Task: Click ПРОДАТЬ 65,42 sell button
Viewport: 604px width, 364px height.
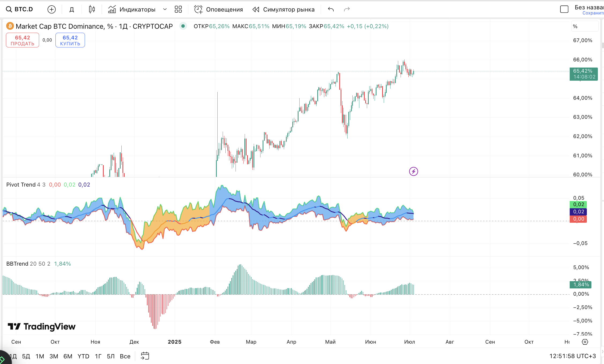Action: point(23,40)
